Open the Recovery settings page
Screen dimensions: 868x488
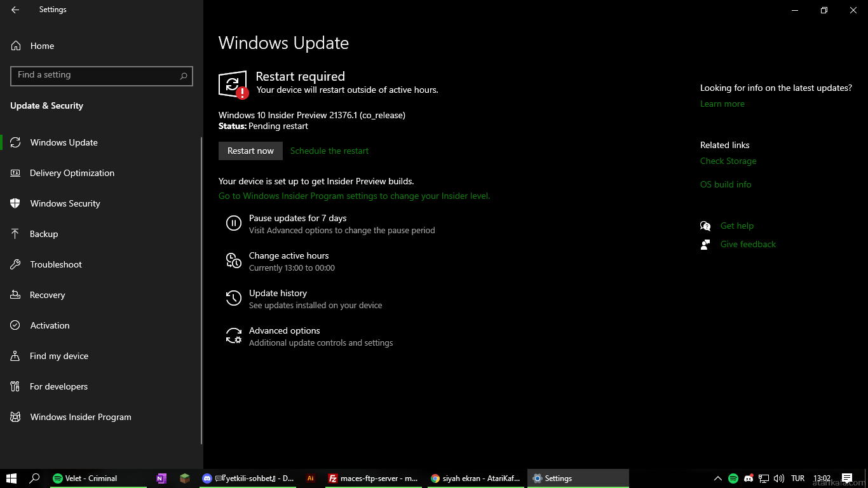102,295
